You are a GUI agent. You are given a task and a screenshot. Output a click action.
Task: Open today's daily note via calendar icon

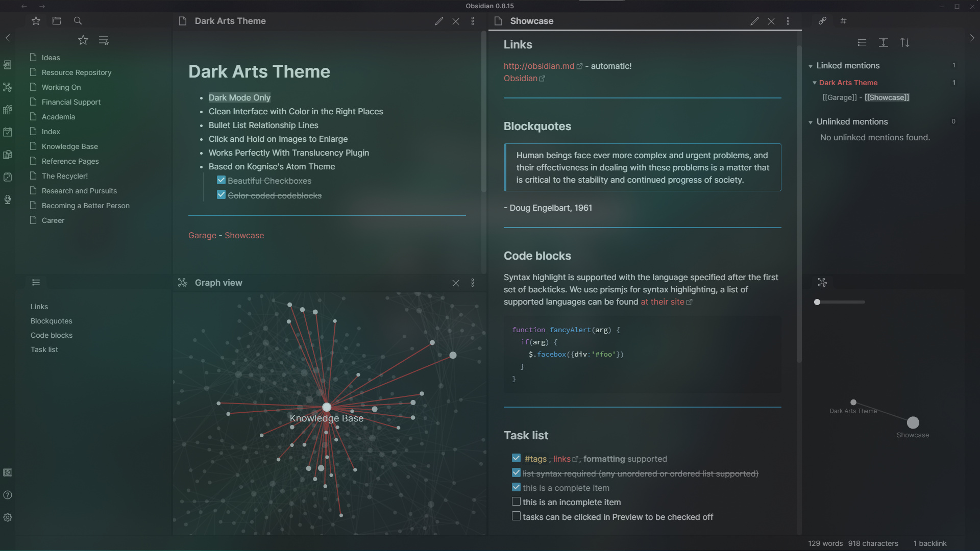(8, 132)
